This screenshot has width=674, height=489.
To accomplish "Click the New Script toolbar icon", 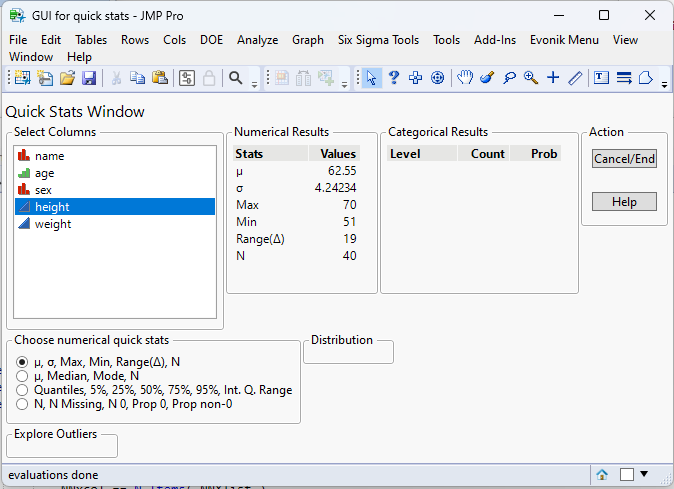I will pyautogui.click(x=45, y=78).
